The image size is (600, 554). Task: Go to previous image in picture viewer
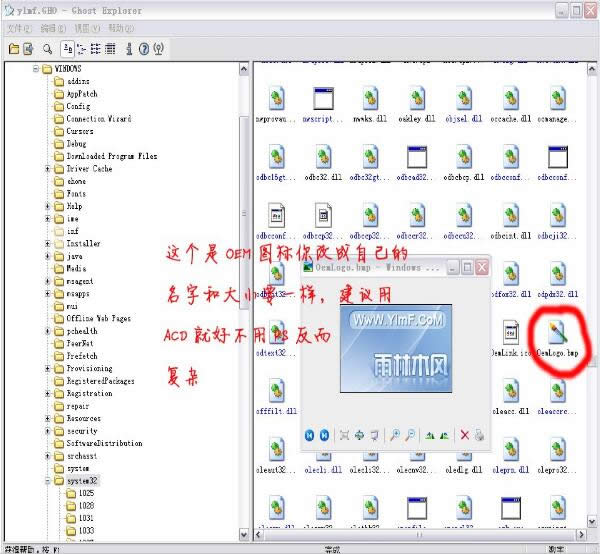tap(310, 435)
